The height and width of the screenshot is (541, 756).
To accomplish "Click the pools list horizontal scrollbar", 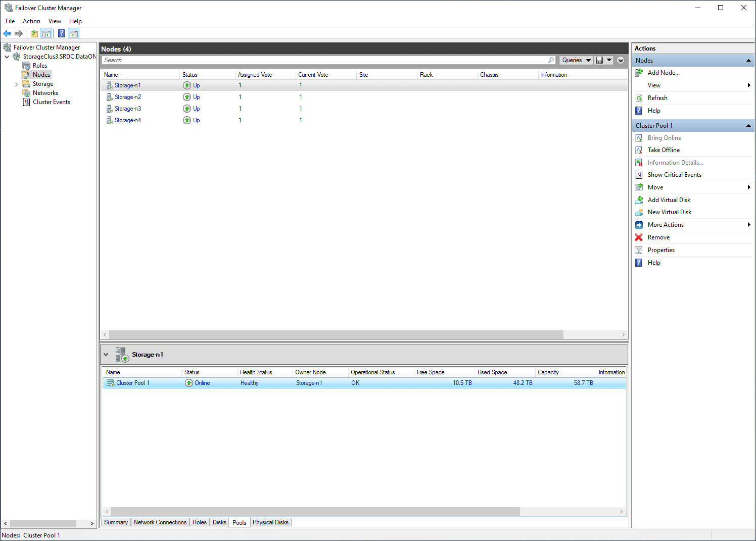I will pyautogui.click(x=315, y=511).
